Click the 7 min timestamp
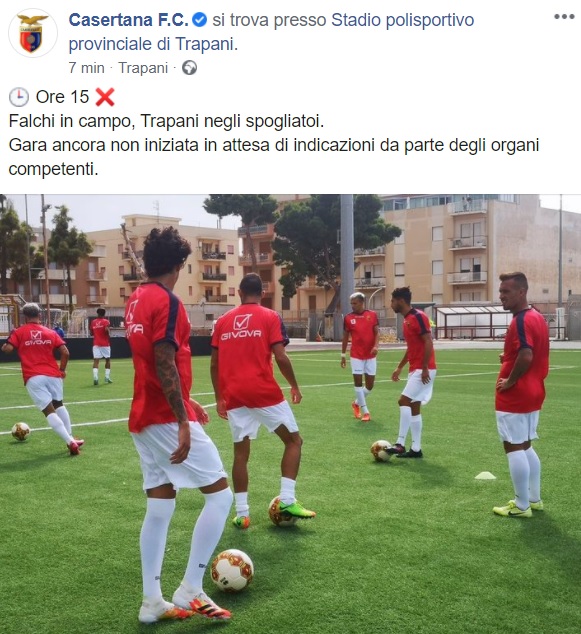Image resolution: width=581 pixels, height=634 pixels. pos(87,68)
